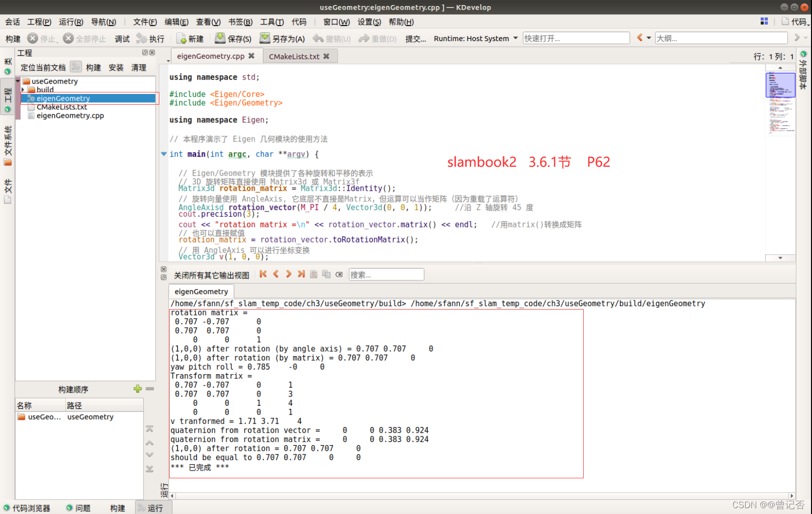Screen dimensions: 812x514
Task: Toggle the 文件系统 side panel
Action: coord(8,145)
